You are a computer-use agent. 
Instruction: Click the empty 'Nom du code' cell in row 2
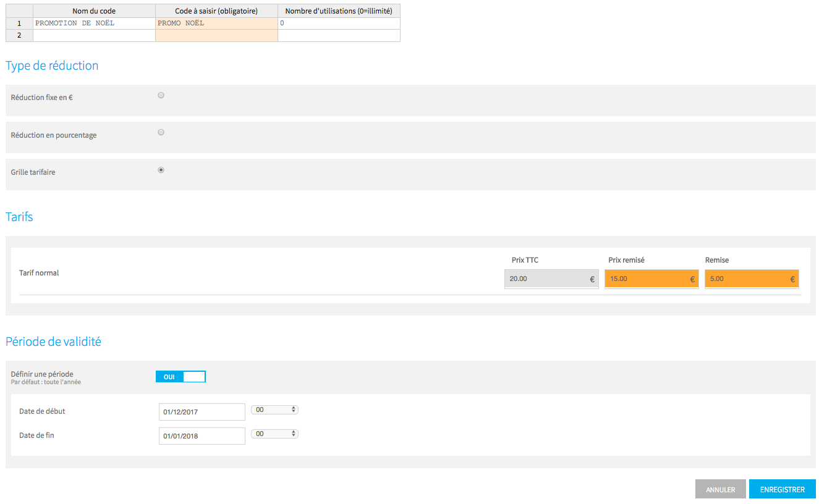(94, 36)
